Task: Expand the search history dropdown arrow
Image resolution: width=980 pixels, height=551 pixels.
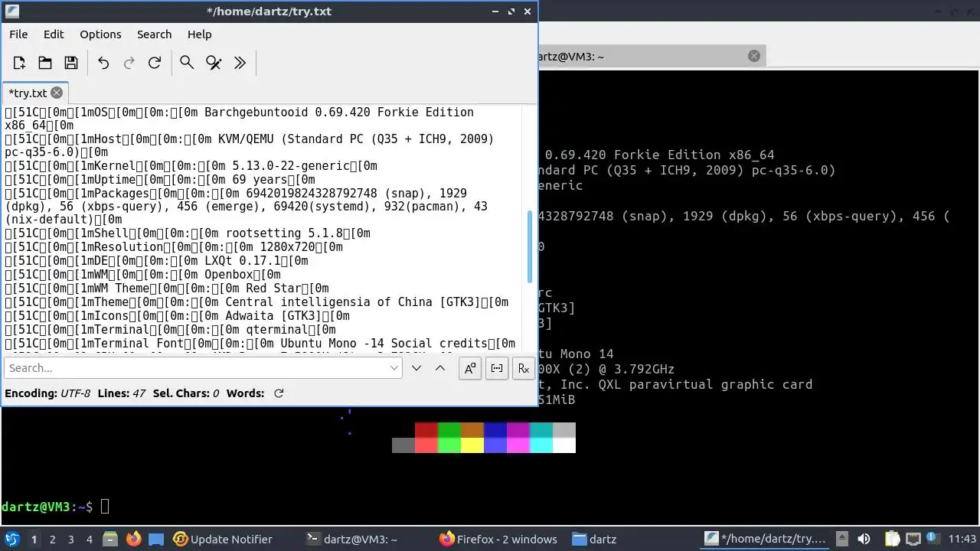Action: [394, 368]
